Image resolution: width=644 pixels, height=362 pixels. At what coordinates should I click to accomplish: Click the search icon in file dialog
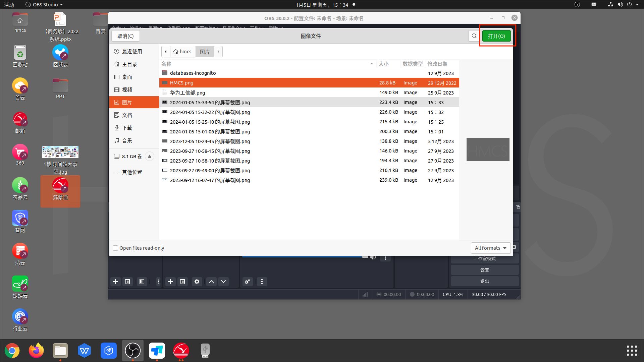pos(474,36)
